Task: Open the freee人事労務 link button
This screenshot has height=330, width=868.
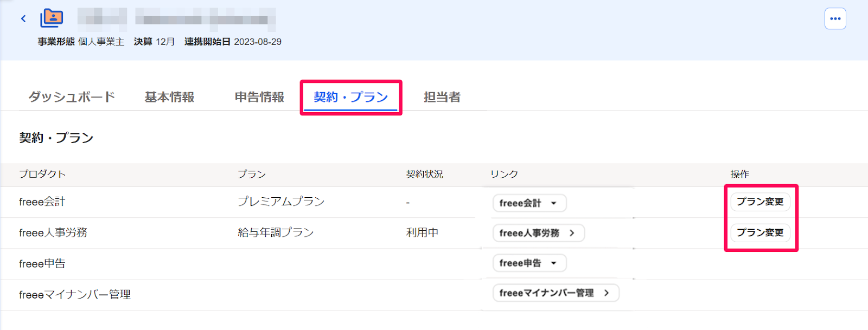Action: tap(539, 233)
